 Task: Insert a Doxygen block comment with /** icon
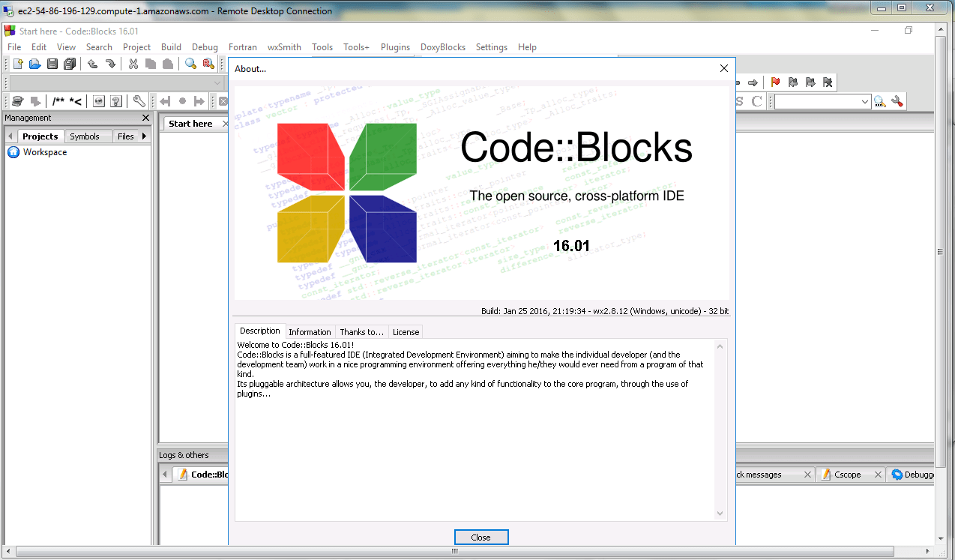[58, 101]
